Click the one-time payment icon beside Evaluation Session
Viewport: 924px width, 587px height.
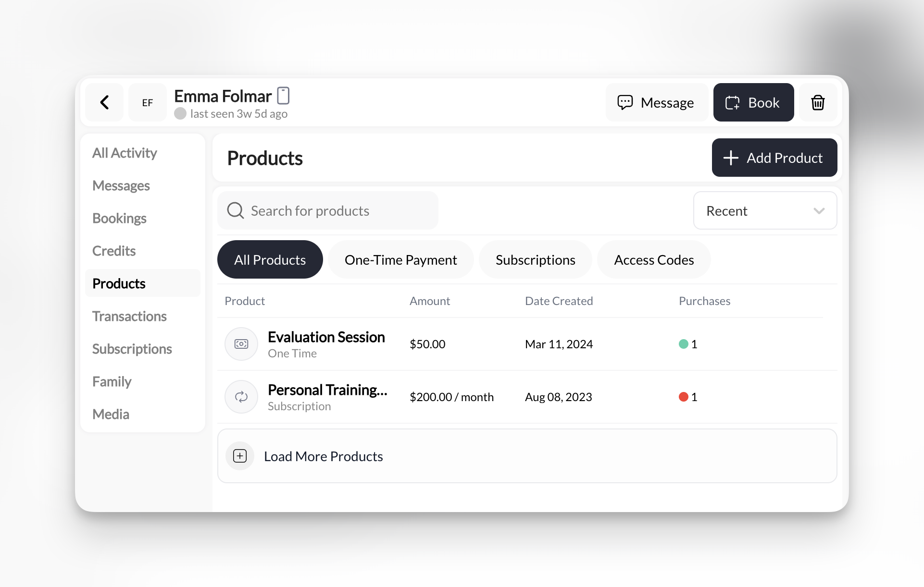(241, 344)
